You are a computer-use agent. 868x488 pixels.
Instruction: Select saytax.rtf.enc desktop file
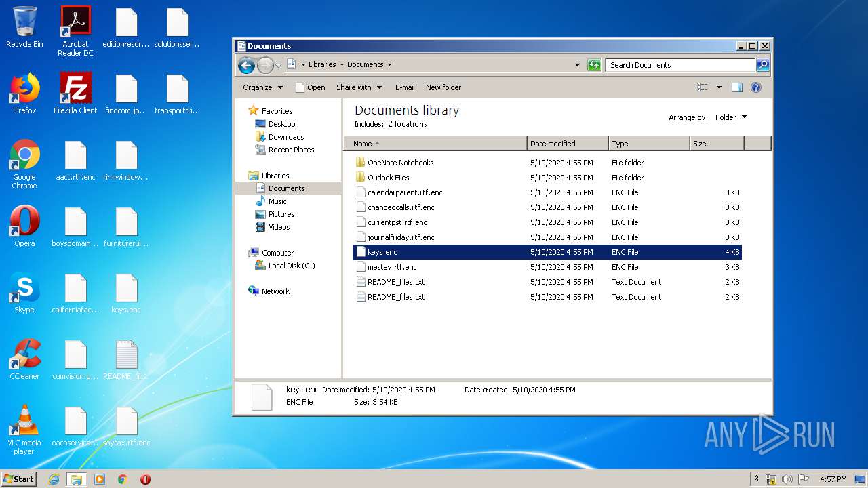click(126, 426)
